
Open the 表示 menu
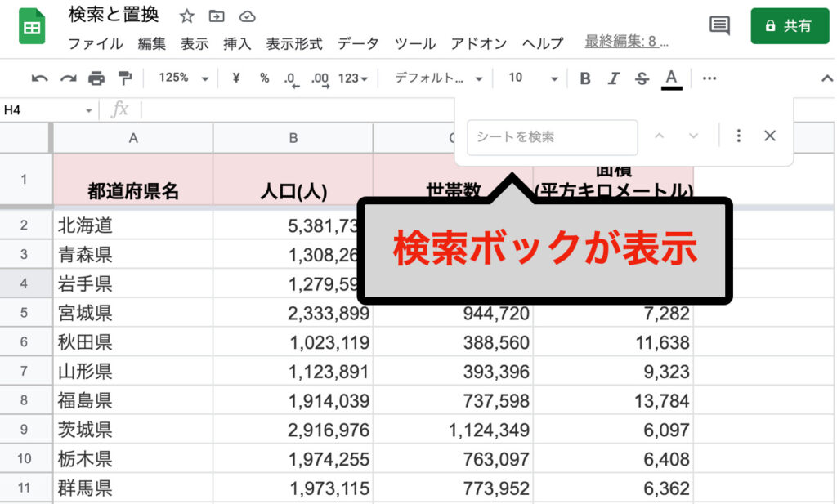coord(195,43)
